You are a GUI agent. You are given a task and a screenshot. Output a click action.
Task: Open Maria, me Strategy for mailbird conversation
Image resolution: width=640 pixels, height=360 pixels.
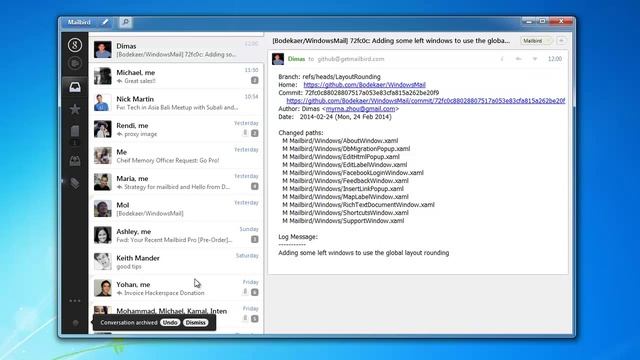[176, 182]
